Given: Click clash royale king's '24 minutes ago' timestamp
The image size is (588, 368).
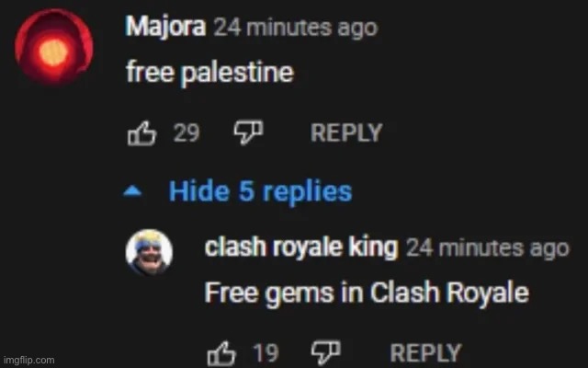Looking at the screenshot, I should point(488,248).
